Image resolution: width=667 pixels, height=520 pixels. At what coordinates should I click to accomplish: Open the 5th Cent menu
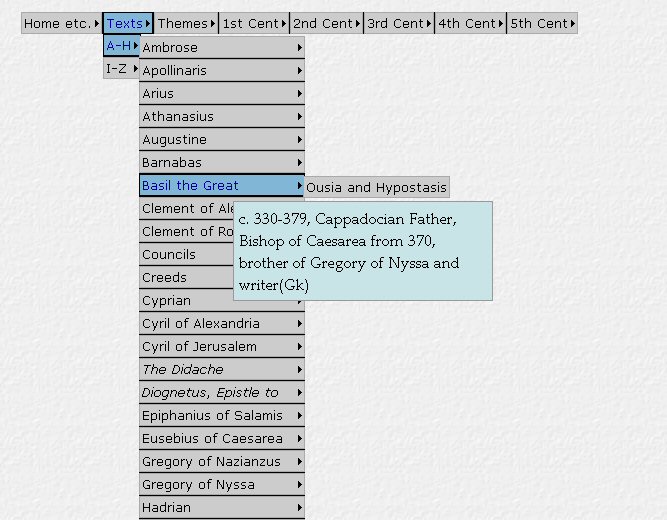(x=542, y=23)
